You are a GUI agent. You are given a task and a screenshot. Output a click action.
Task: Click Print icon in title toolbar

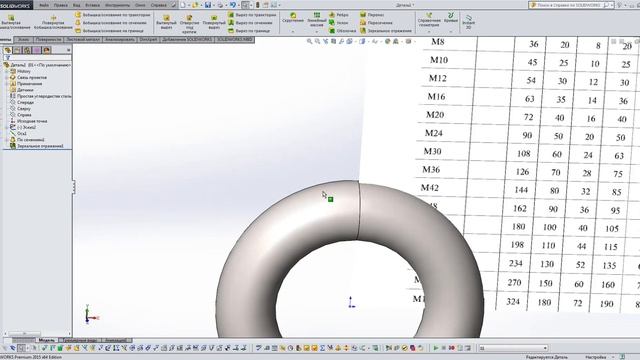click(220, 5)
